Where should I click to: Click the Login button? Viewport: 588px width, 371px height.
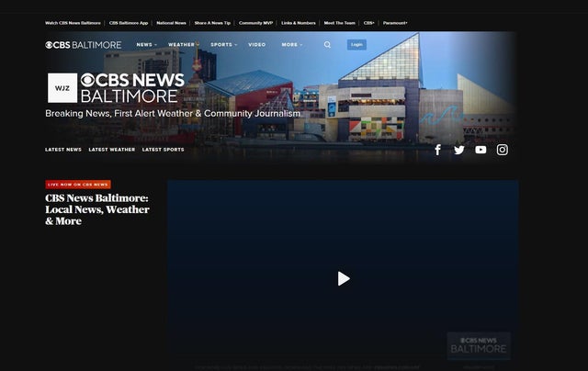pos(356,45)
